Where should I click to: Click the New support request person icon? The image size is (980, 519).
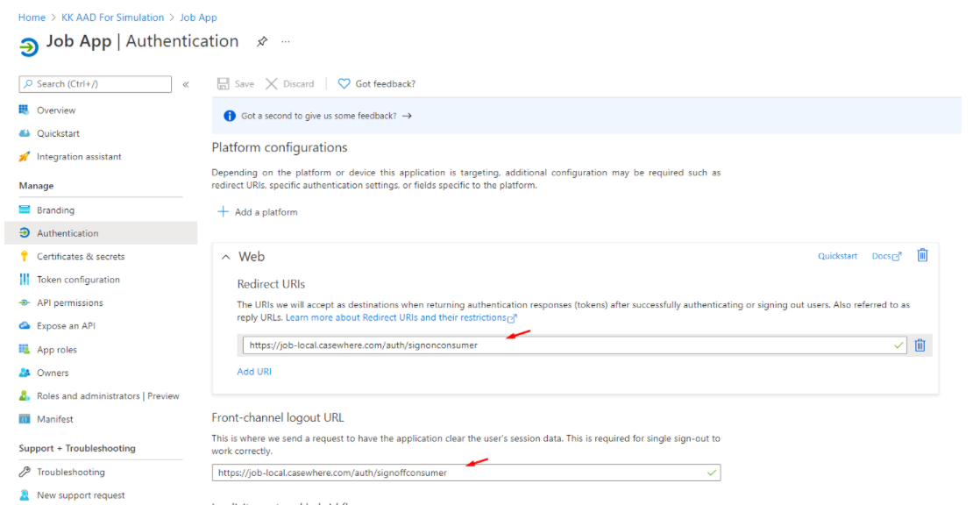coord(25,495)
